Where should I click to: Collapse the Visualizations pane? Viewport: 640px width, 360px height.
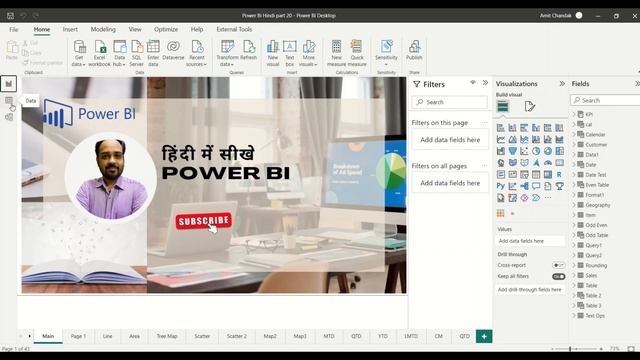pos(562,84)
